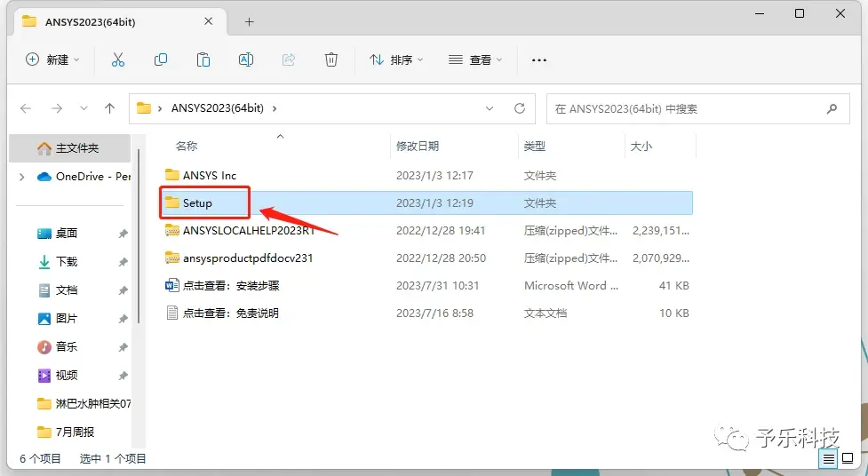
Task: Open the 查看 view dropdown
Action: [x=475, y=59]
